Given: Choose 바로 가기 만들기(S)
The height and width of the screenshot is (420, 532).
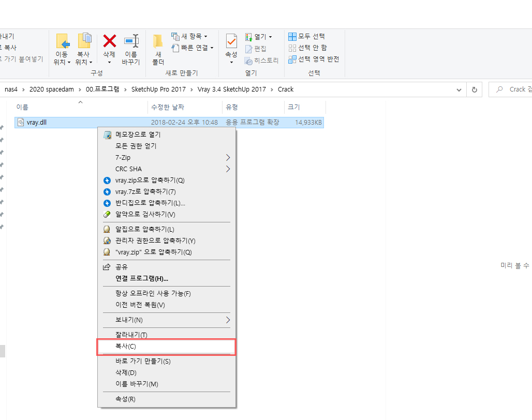Looking at the screenshot, I should pos(167,362).
